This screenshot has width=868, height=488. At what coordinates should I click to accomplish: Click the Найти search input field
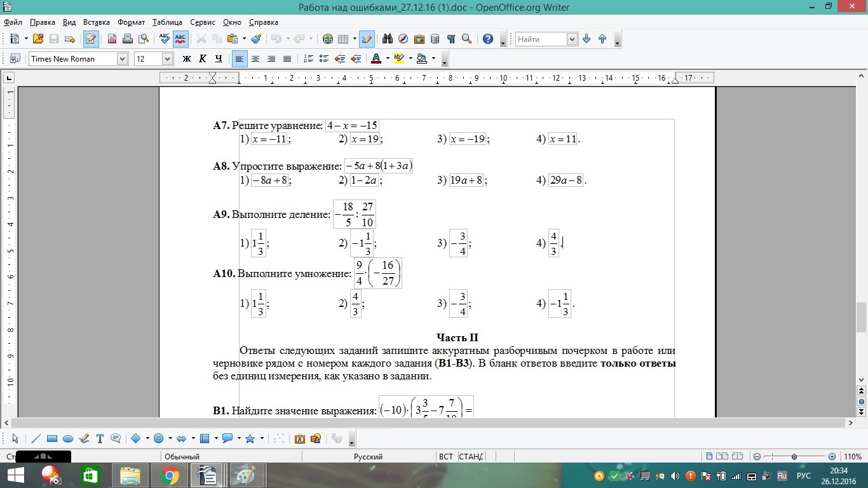[541, 39]
